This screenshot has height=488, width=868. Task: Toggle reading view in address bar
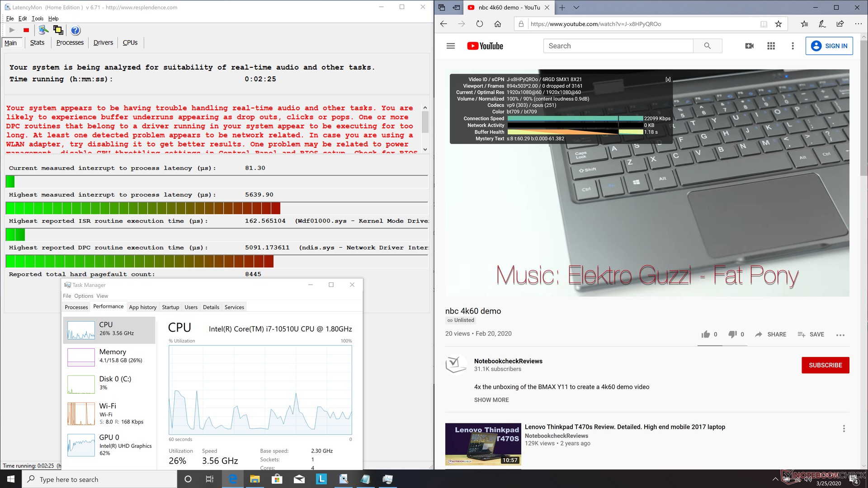763,24
